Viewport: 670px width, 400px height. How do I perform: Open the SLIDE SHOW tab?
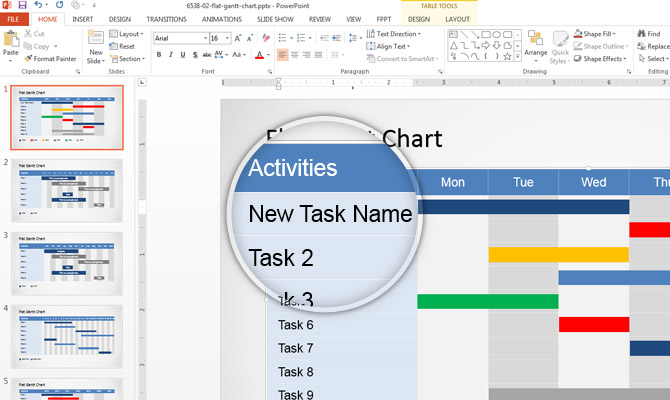click(275, 19)
